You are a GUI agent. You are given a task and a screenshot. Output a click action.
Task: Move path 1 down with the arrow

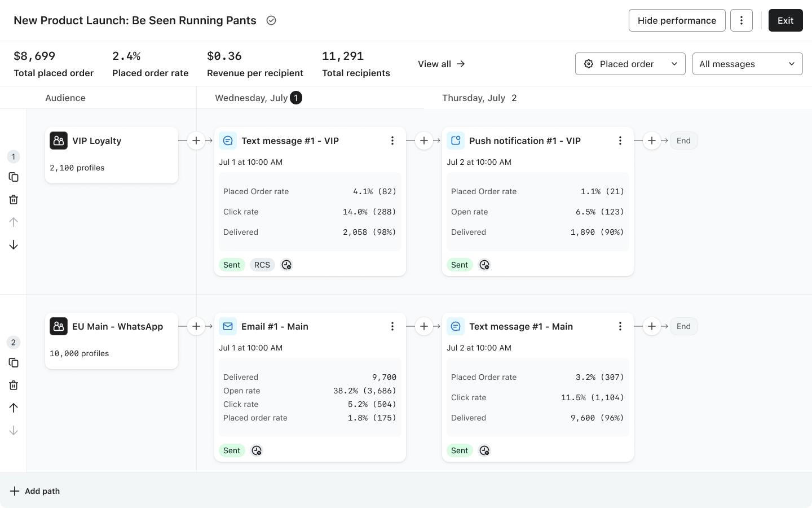(14, 245)
